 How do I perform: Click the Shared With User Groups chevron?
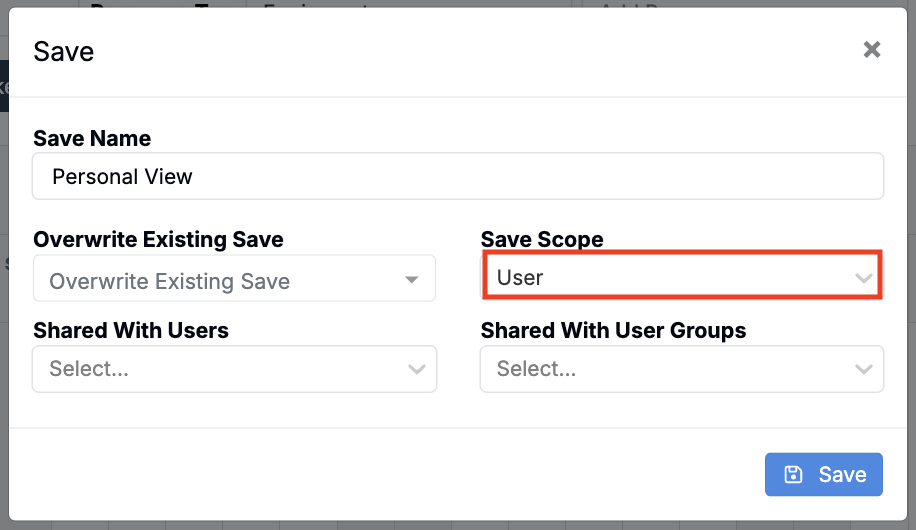coord(864,369)
